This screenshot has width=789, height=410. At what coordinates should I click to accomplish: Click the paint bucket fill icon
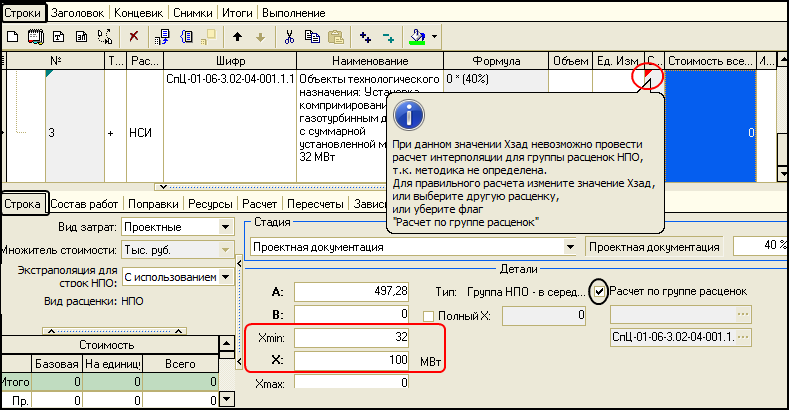(419, 37)
